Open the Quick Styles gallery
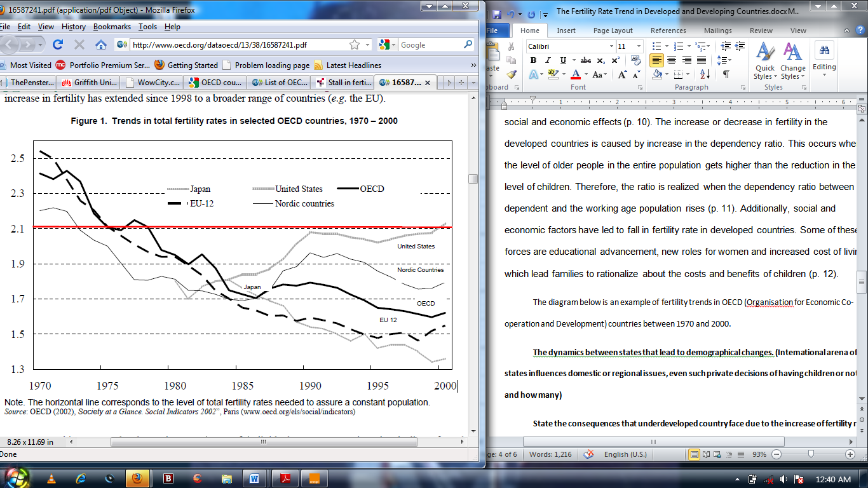This screenshot has width=868, height=488. 765,62
